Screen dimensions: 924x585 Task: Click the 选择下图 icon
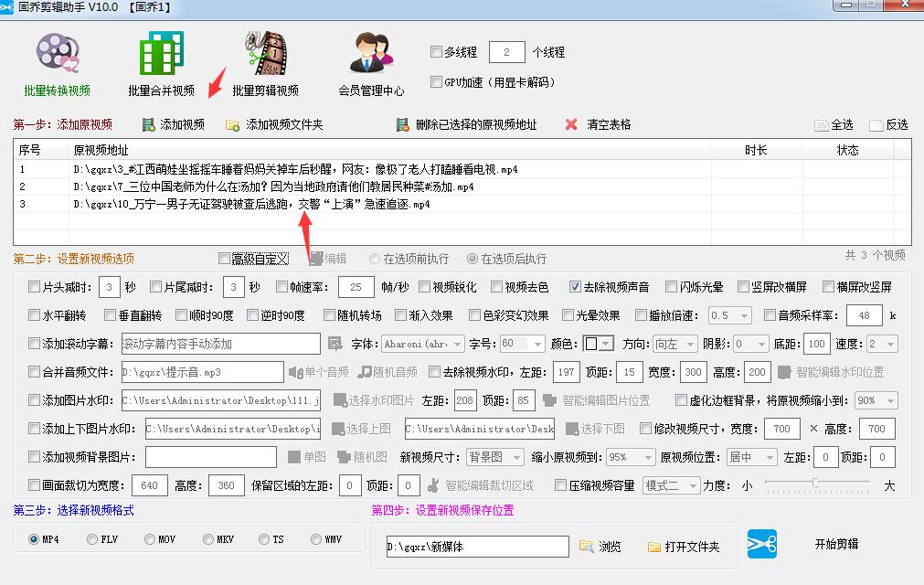point(572,429)
